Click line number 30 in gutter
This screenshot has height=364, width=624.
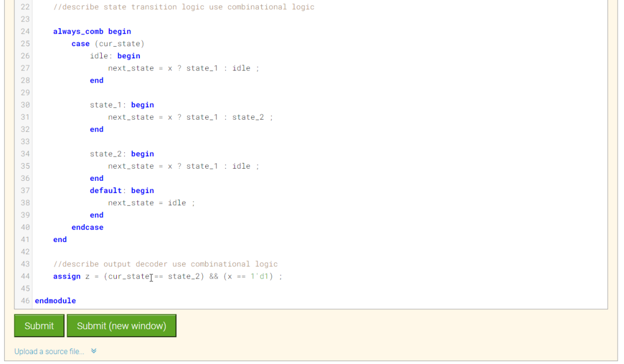[x=25, y=105]
